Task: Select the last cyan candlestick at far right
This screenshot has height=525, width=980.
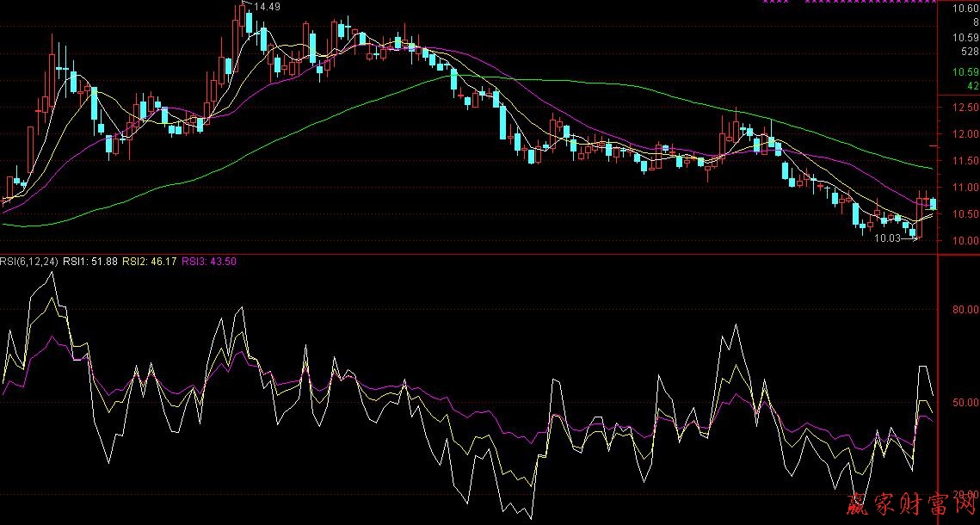Action: click(934, 204)
